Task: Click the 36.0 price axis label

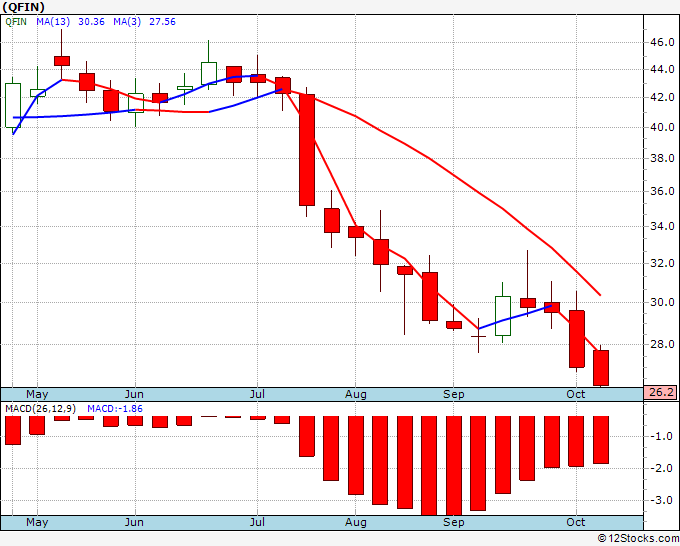Action: coord(662,191)
